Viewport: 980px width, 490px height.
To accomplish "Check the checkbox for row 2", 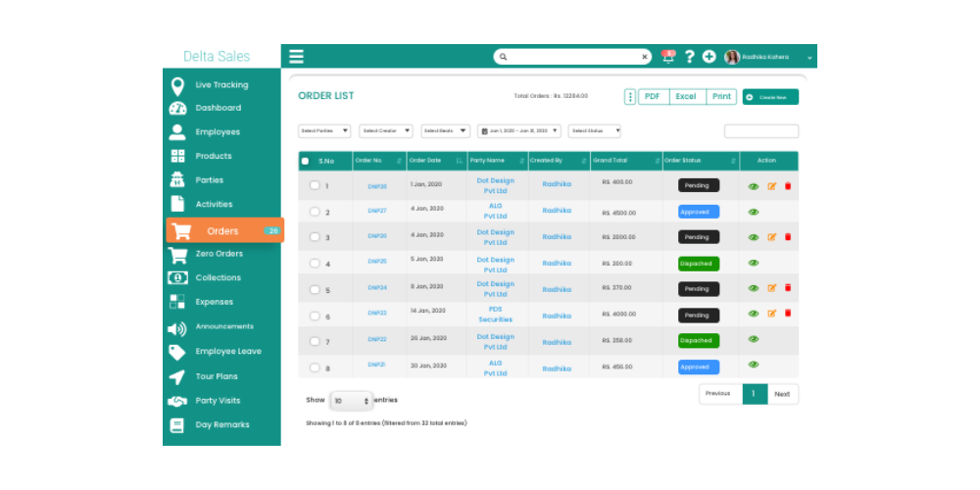I will coord(315,212).
